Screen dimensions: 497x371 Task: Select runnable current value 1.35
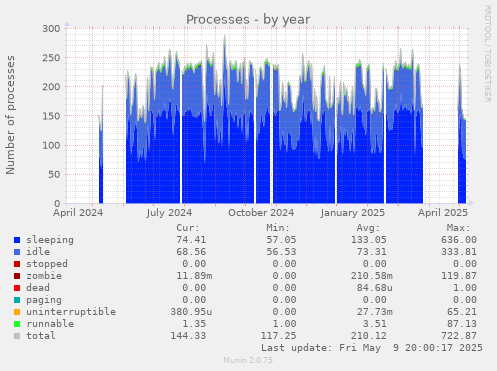[x=194, y=324]
